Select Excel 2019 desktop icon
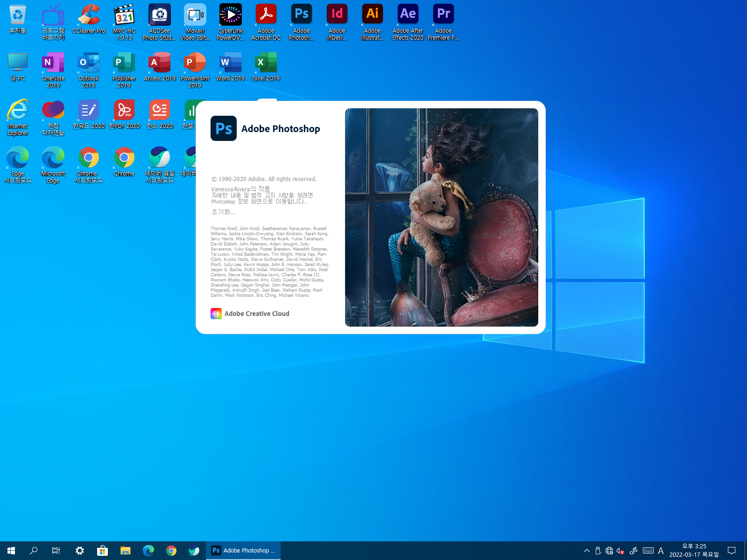 pyautogui.click(x=266, y=67)
